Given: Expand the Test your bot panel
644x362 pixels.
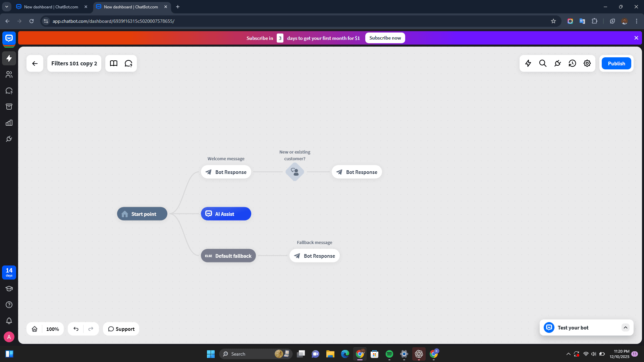Looking at the screenshot, I should (x=625, y=327).
